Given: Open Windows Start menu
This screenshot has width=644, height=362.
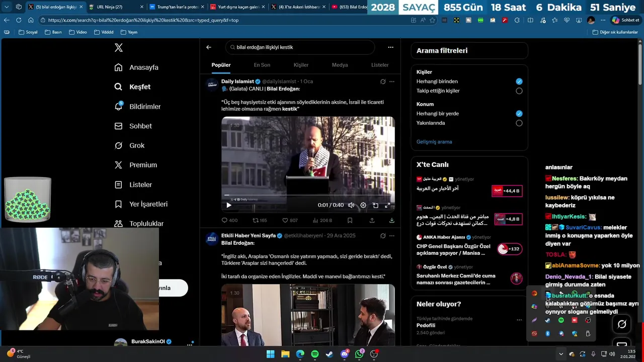Looking at the screenshot, I should click(x=270, y=354).
